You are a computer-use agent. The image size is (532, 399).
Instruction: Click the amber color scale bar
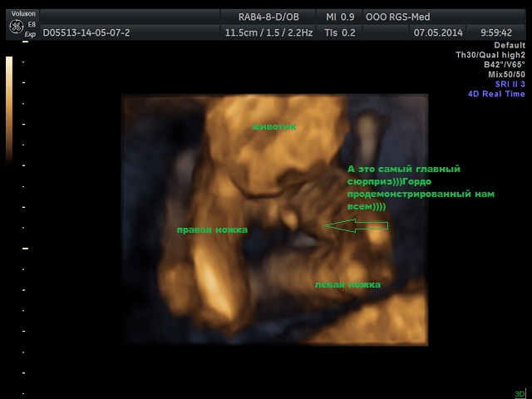pos(9,108)
